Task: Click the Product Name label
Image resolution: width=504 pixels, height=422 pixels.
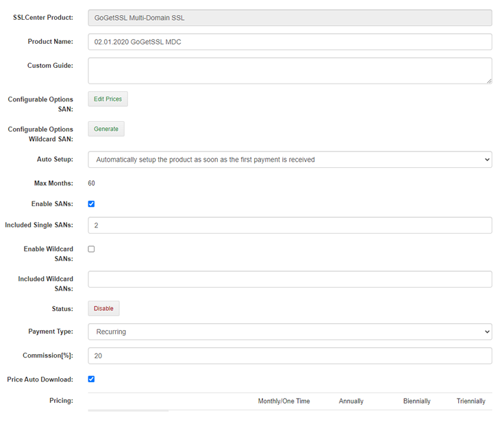Action: pos(51,42)
